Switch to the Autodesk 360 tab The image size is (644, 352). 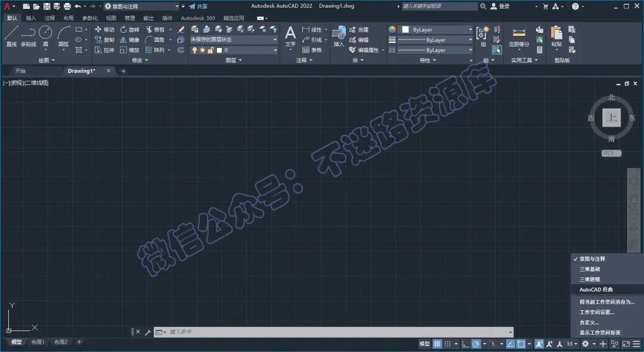coord(198,18)
